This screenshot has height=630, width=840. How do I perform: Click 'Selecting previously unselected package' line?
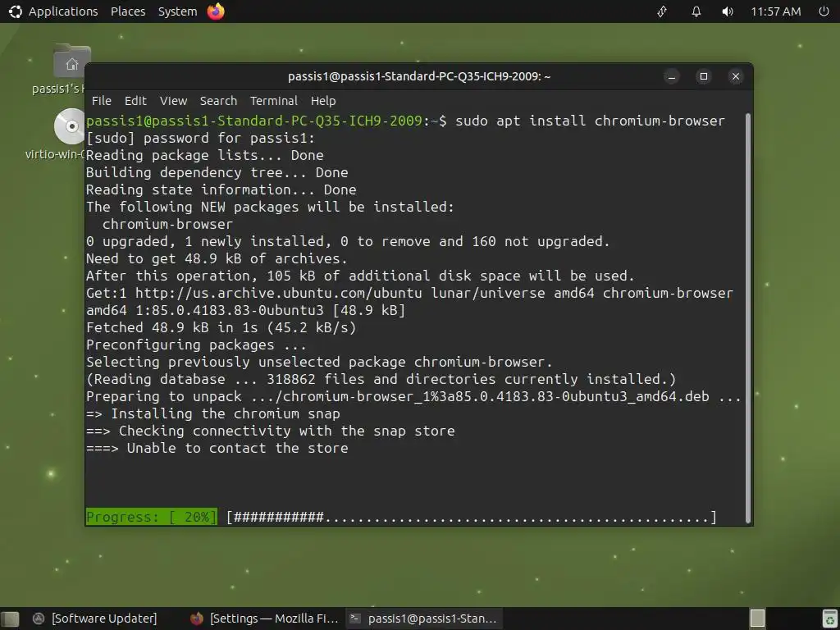[319, 362]
